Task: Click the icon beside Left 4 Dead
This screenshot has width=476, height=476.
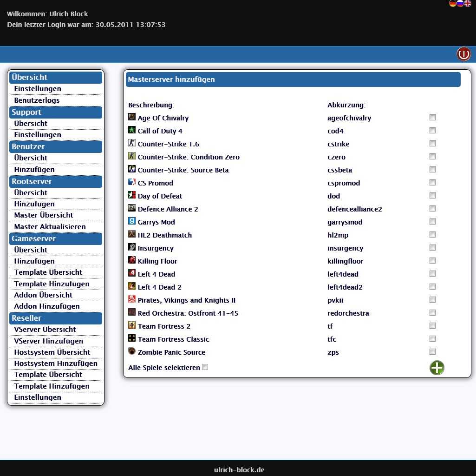Action: click(x=132, y=273)
